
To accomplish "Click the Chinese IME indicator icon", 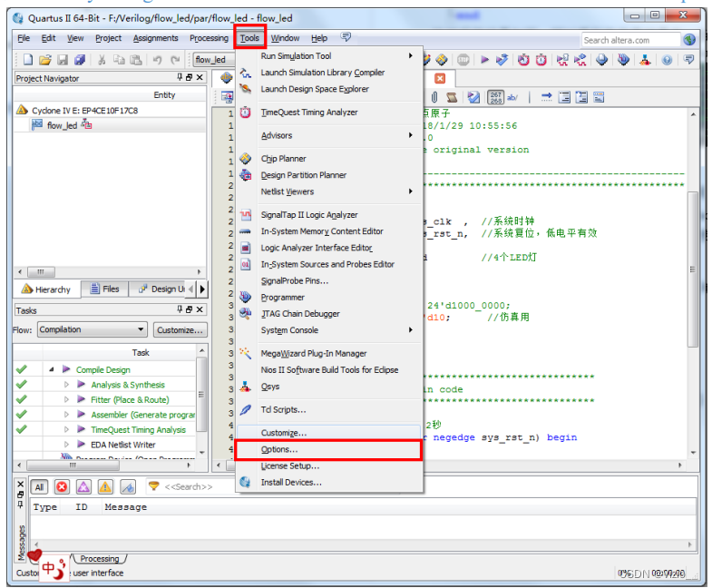I will [x=54, y=568].
